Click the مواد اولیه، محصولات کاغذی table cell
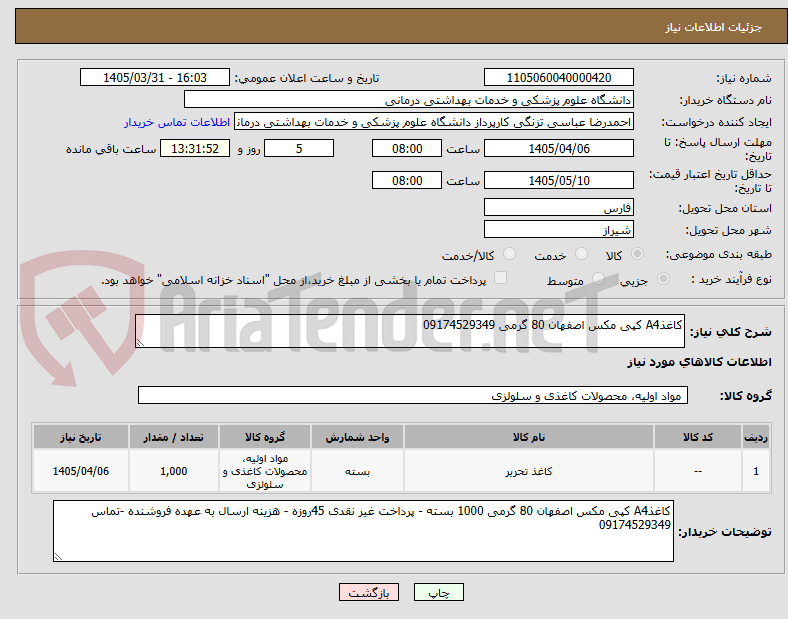788x619 pixels. (265, 471)
